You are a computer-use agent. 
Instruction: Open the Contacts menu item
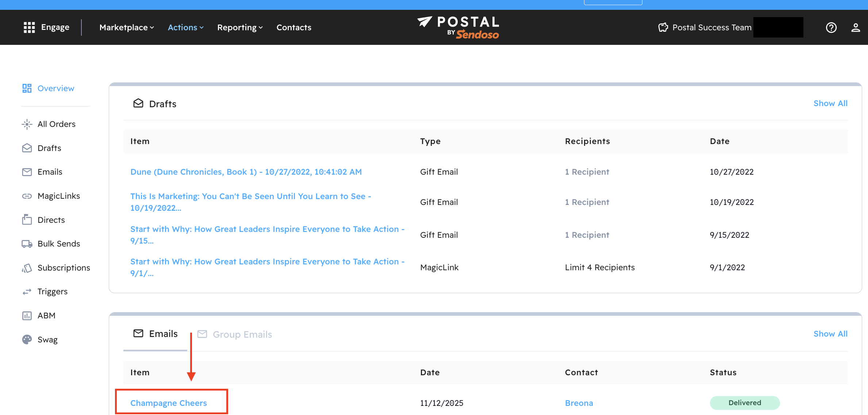point(294,27)
